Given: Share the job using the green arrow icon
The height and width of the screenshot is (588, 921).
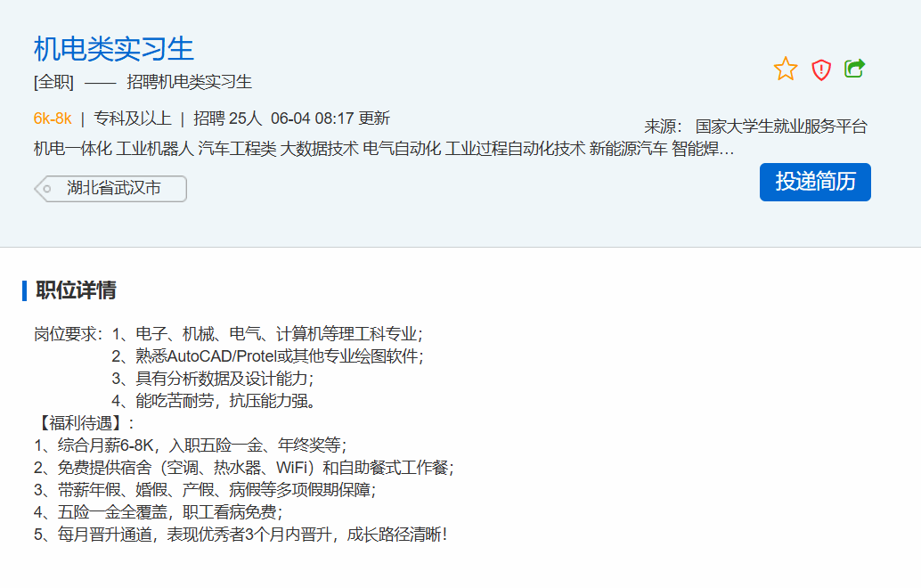Looking at the screenshot, I should pos(855,69).
